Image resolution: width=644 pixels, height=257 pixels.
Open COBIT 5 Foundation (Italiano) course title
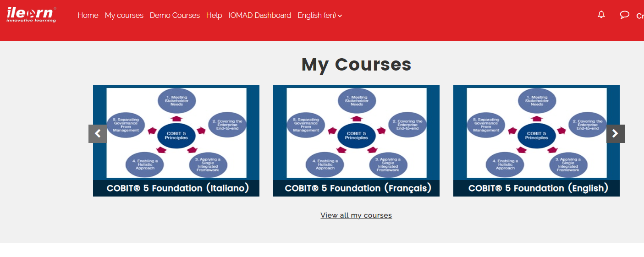click(178, 188)
